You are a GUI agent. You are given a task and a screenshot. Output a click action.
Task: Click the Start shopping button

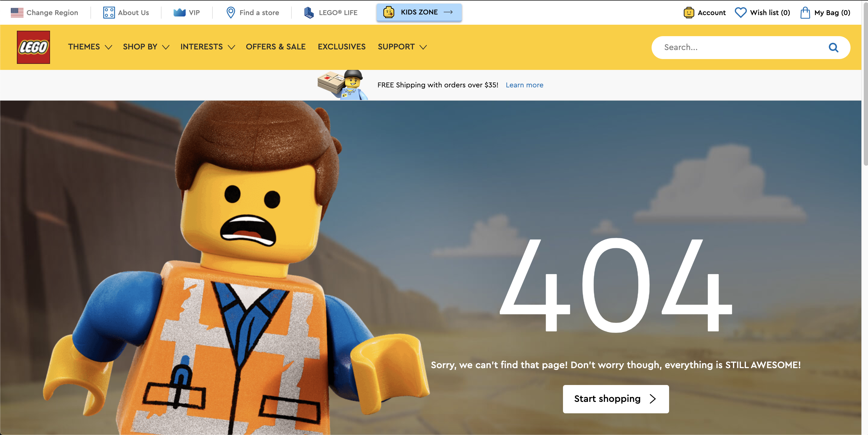[x=616, y=399]
